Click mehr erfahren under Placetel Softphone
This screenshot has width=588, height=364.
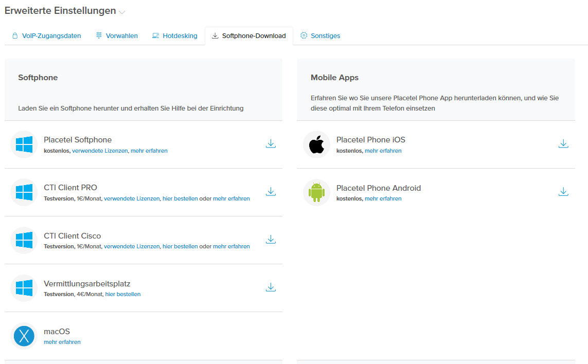[x=149, y=151]
